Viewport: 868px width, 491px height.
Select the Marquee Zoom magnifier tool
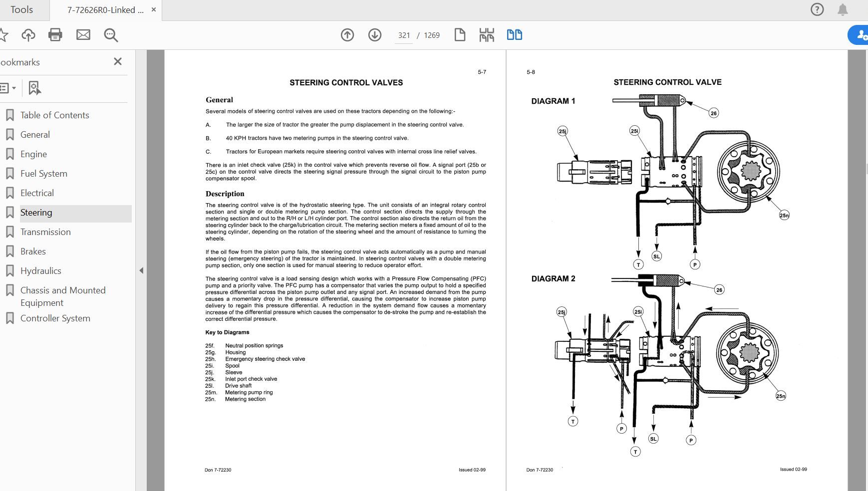[x=110, y=35]
